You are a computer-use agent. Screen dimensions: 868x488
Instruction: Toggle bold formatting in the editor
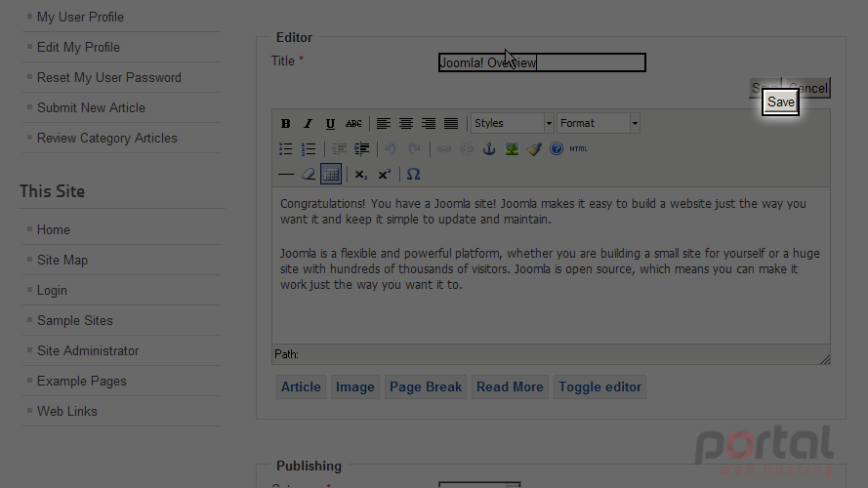(286, 123)
